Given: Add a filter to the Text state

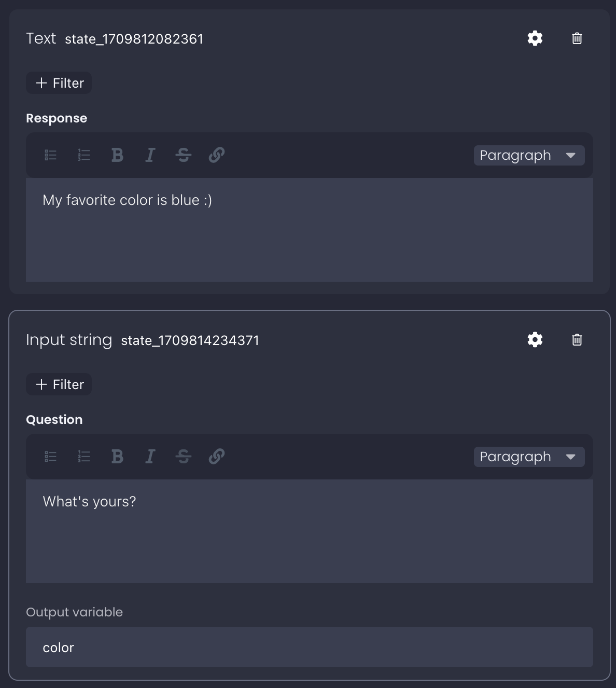Looking at the screenshot, I should click(x=59, y=83).
